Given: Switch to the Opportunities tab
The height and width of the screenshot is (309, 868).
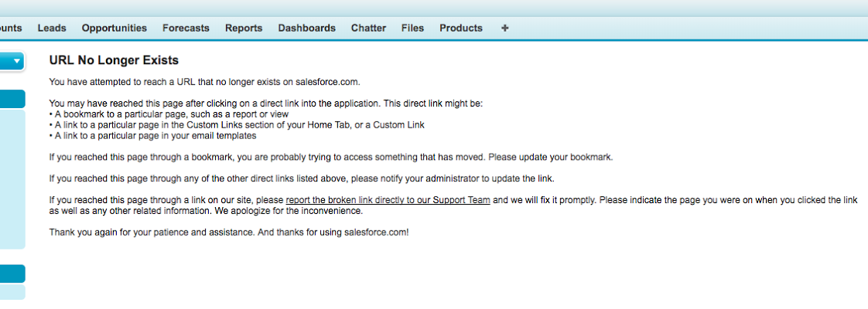Looking at the screenshot, I should click(x=114, y=28).
